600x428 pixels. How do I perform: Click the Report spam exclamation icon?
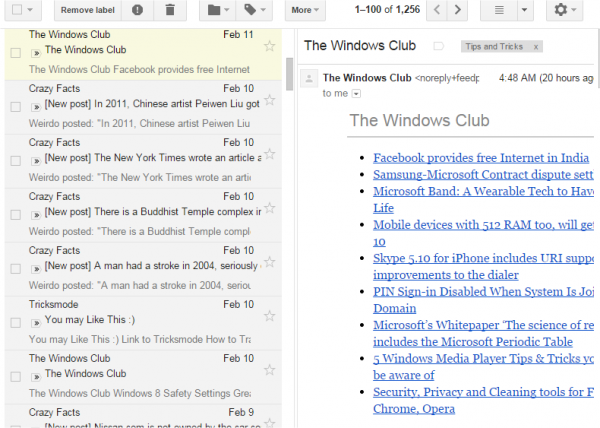pyautogui.click(x=137, y=10)
